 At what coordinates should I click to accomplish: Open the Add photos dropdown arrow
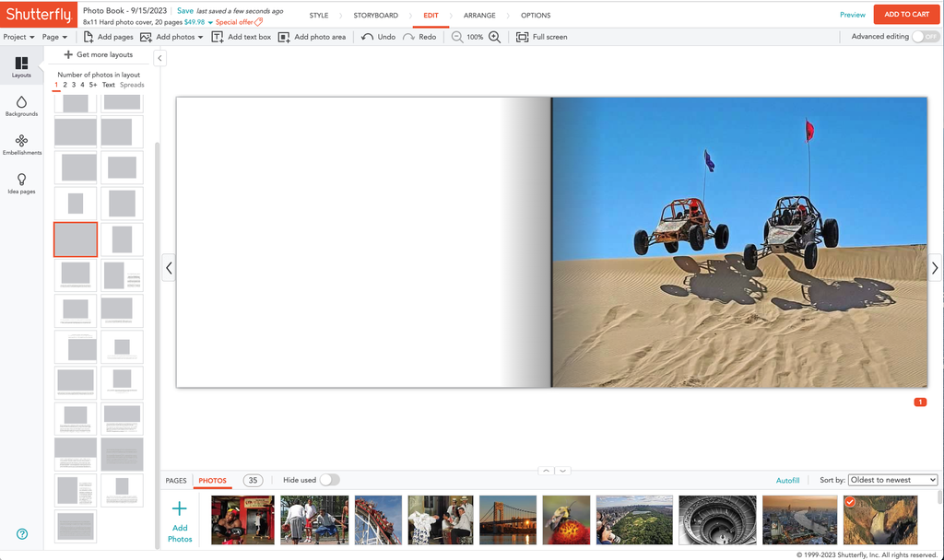[x=199, y=37]
